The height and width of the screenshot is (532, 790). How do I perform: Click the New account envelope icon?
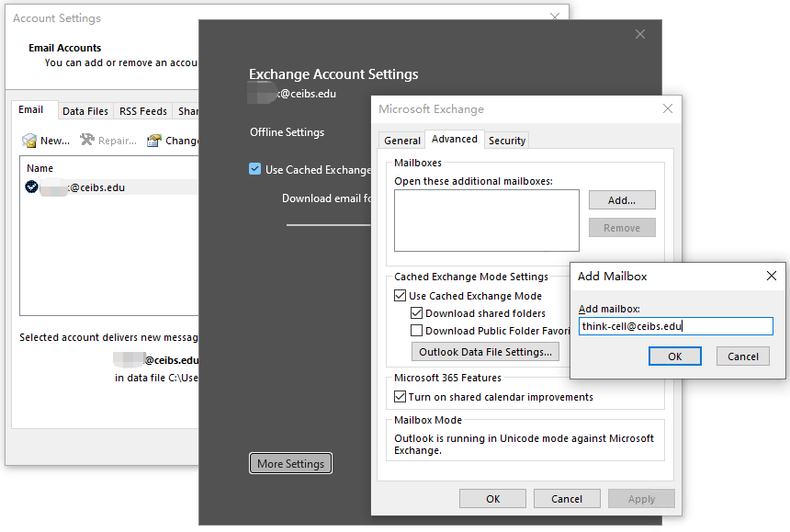29,141
